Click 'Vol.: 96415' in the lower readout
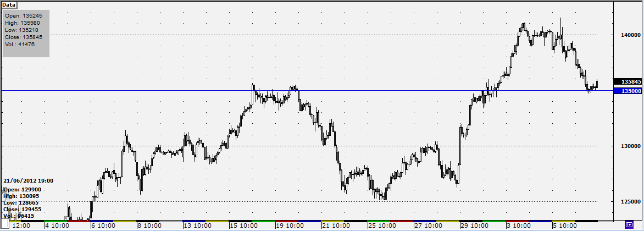Viewport: 644px width, 231px height. 19,216
